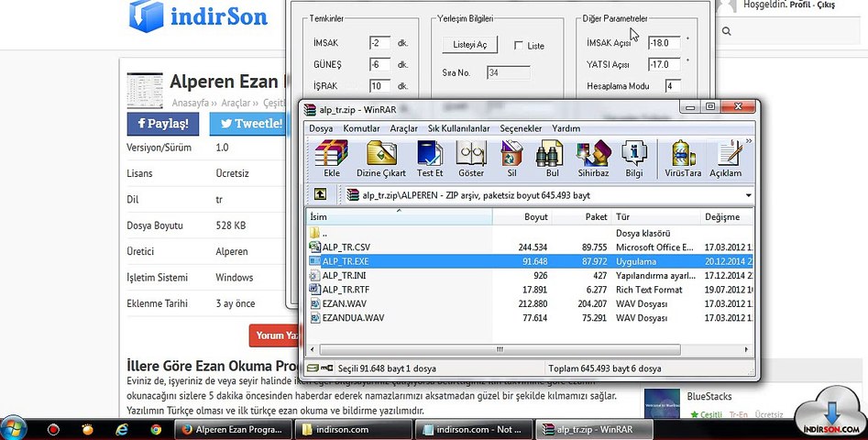This screenshot has width=868, height=440.
Task: Toggle the Liste checkbox
Action: [519, 46]
